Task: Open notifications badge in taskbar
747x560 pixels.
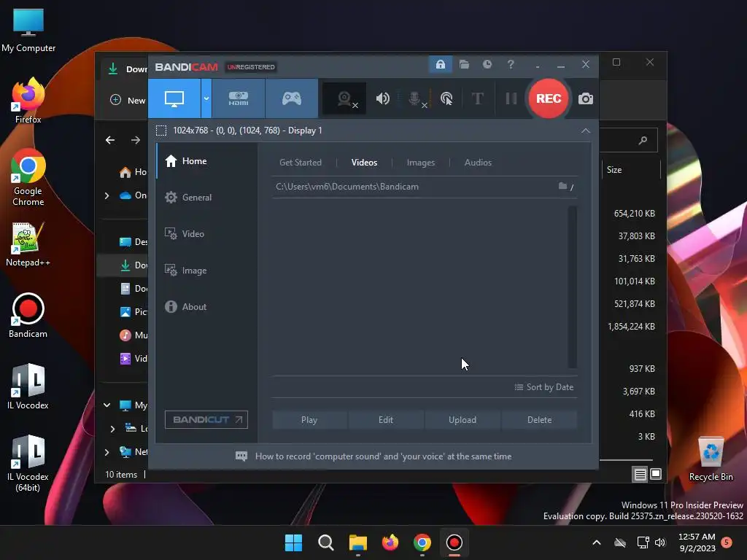Action: [x=727, y=542]
